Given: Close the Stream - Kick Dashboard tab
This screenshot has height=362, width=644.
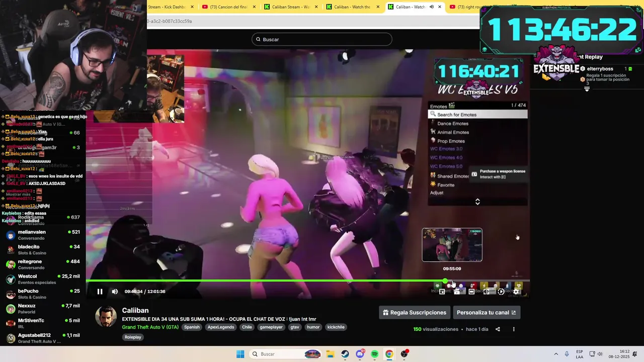Looking at the screenshot, I should [x=192, y=7].
